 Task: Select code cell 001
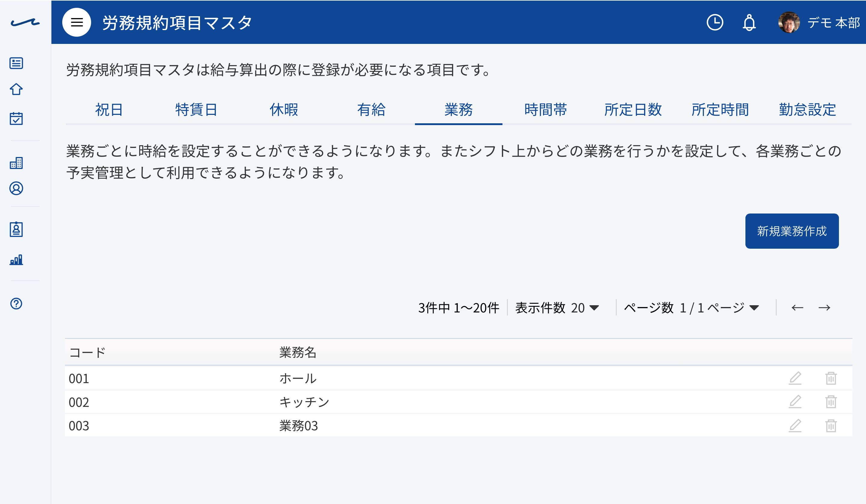point(79,379)
